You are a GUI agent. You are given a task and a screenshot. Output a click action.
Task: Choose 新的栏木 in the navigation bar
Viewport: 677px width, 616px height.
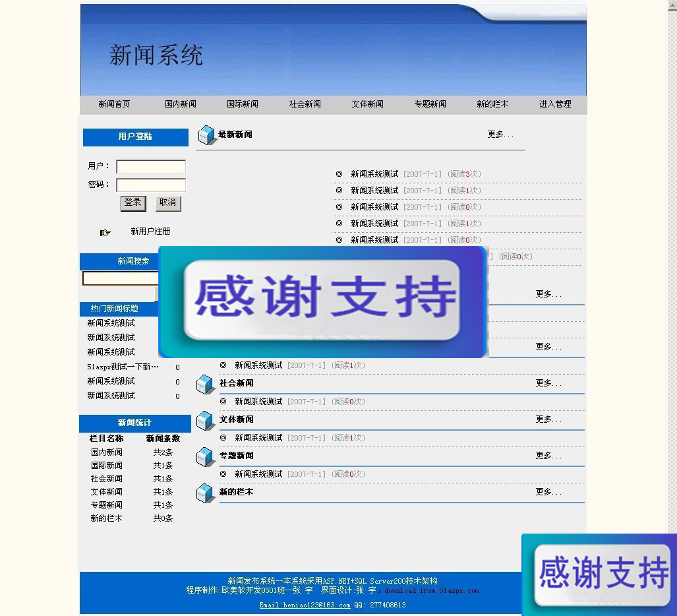click(492, 104)
